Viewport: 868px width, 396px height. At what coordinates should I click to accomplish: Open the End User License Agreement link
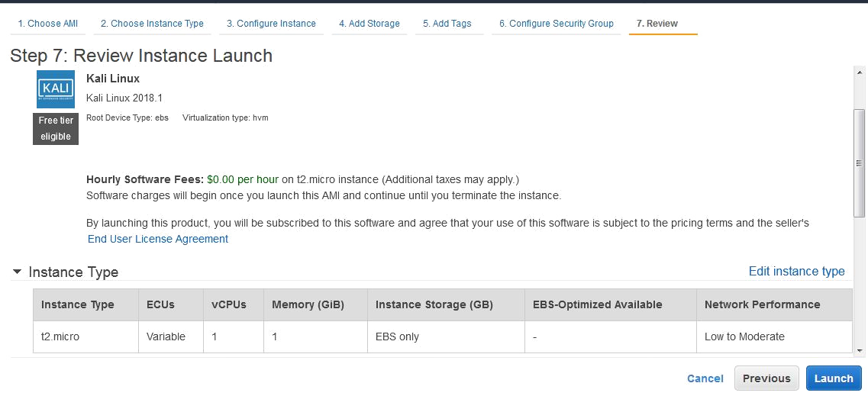pos(158,239)
